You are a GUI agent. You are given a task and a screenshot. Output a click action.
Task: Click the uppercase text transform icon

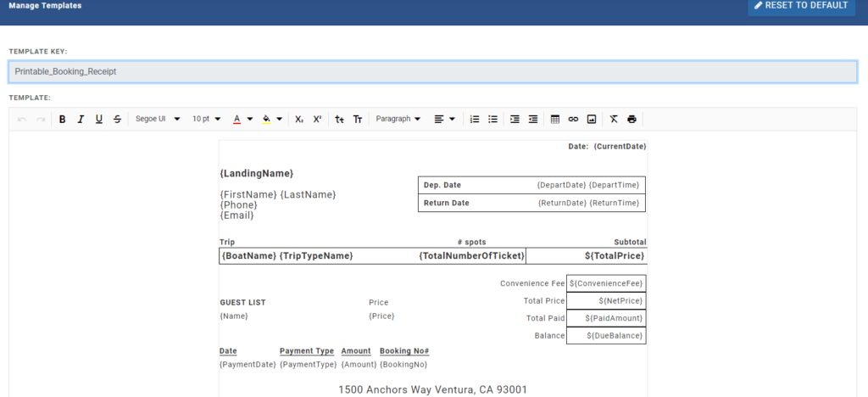point(358,119)
